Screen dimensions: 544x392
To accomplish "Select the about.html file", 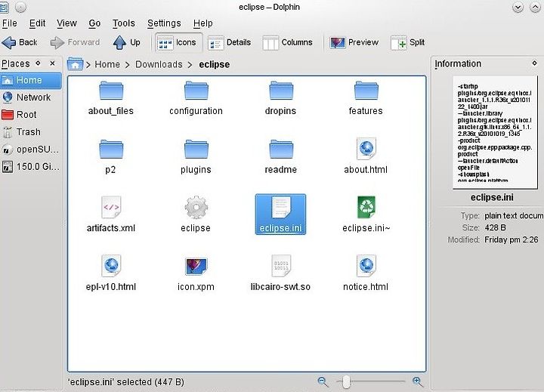I will click(366, 156).
